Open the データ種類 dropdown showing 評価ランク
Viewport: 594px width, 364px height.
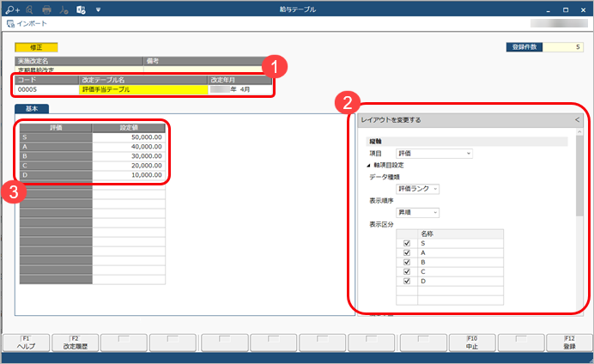point(417,188)
